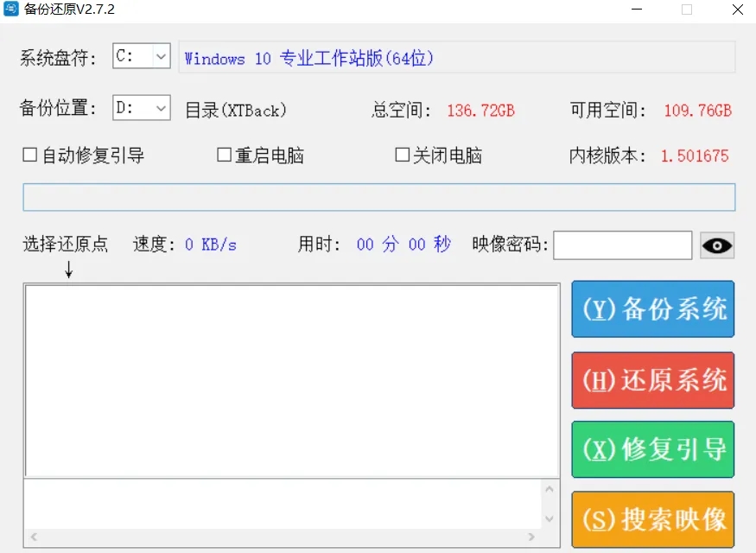Click the red 还原系统 button
756x553 pixels.
pos(652,380)
